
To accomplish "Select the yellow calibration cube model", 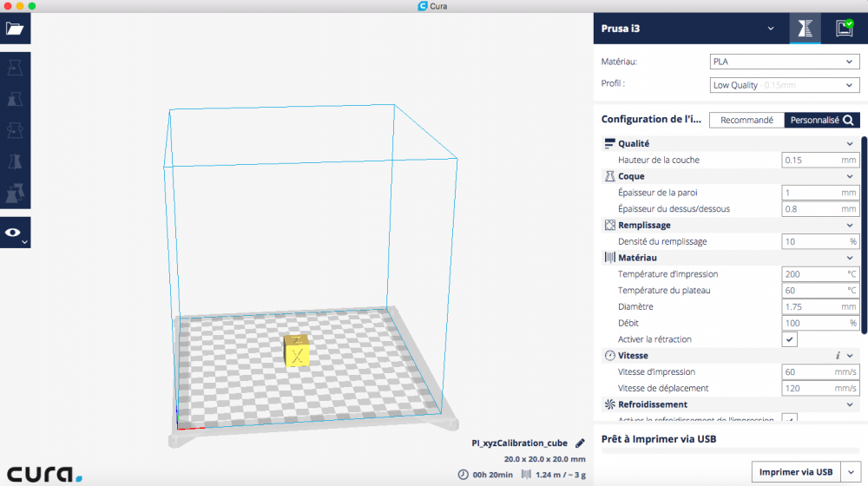I will click(x=297, y=351).
